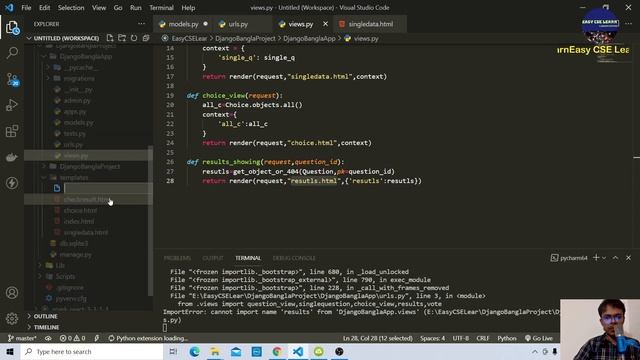Click the new file name input box

pos(107,188)
